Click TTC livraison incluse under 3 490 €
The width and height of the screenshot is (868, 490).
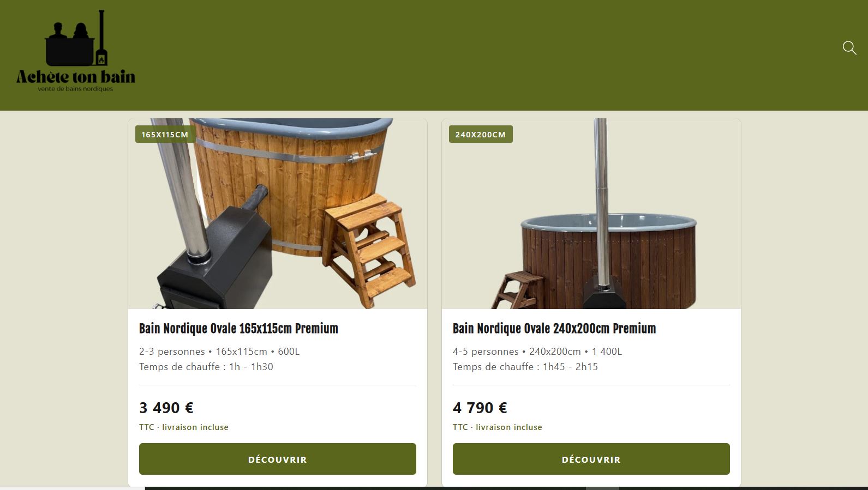click(x=184, y=427)
